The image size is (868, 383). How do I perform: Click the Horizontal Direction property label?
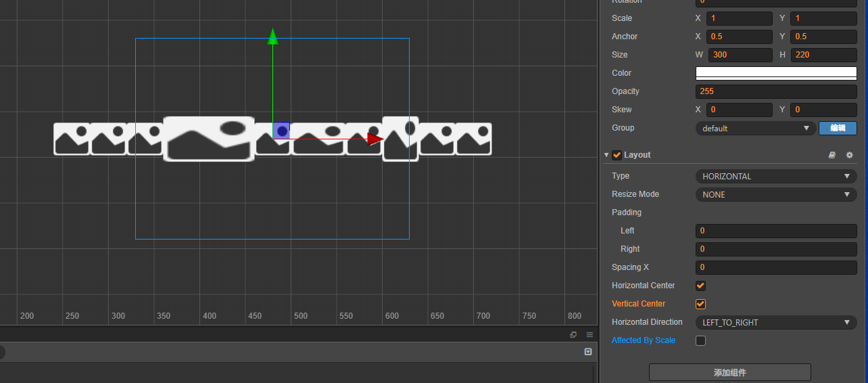[x=647, y=322]
